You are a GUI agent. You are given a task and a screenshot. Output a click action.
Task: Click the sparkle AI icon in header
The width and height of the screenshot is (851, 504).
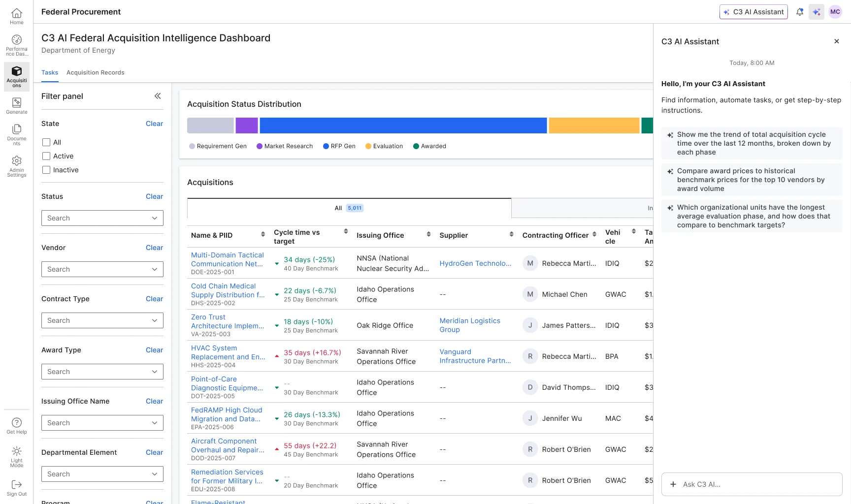pos(817,12)
